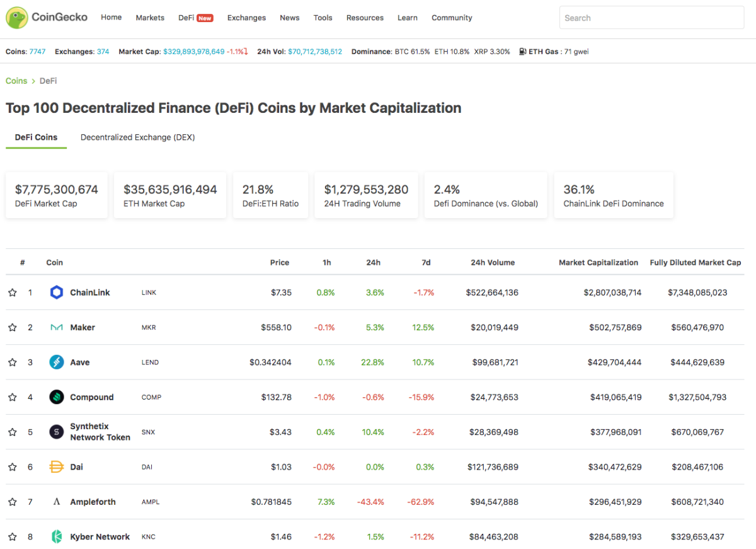Open the Markets dropdown menu
This screenshot has width=756, height=549.
click(x=150, y=18)
